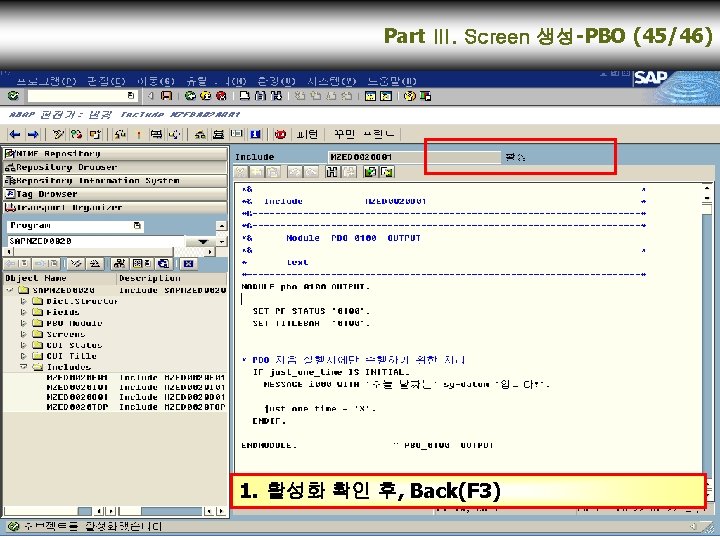Click the blue left navigation arrow icon
Screen dimensions: 720x540
pyautogui.click(x=15, y=134)
